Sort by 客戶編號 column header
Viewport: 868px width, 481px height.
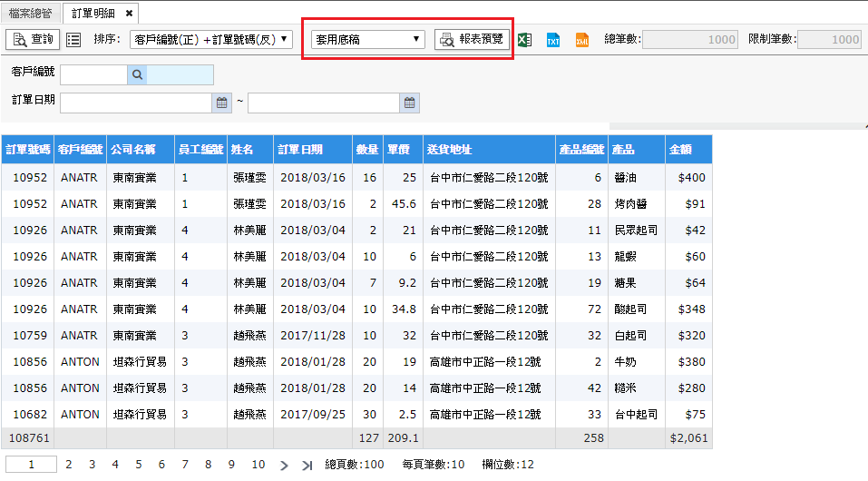(80, 150)
